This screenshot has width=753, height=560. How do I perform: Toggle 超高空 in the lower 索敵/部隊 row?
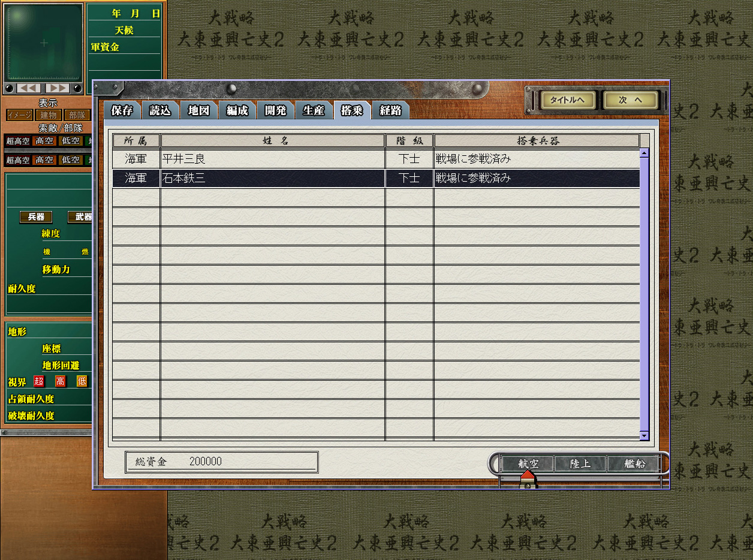coord(18,160)
